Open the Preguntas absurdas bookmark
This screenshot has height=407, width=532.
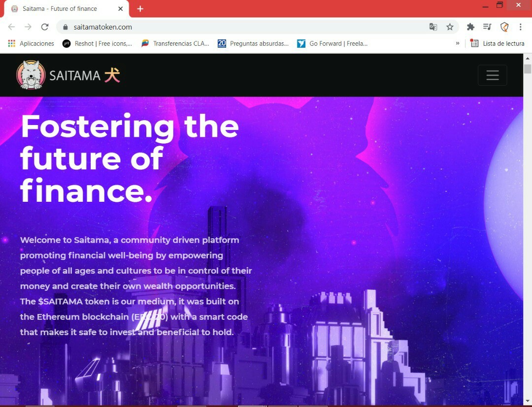pyautogui.click(x=253, y=43)
